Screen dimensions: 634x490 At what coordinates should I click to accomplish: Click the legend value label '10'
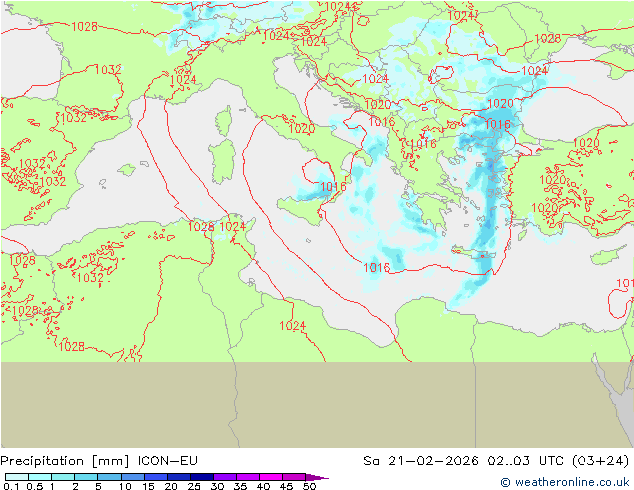tap(125, 486)
